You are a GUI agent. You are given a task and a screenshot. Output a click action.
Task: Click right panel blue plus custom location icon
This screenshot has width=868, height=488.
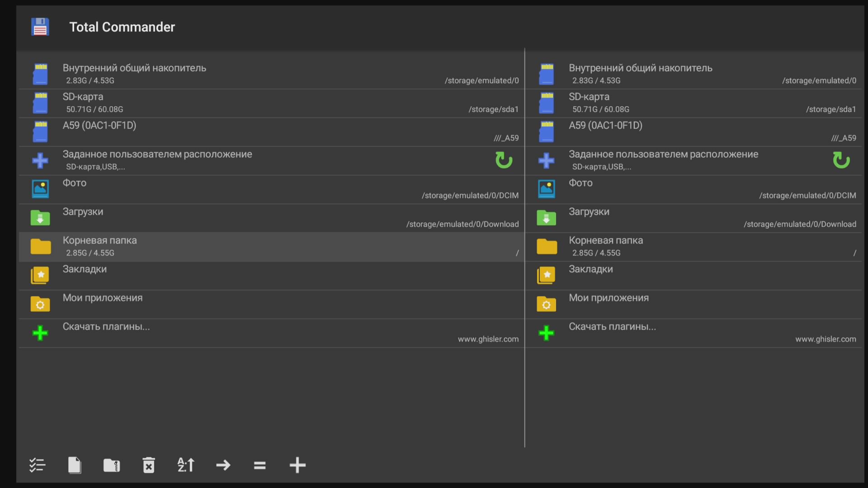pos(547,160)
